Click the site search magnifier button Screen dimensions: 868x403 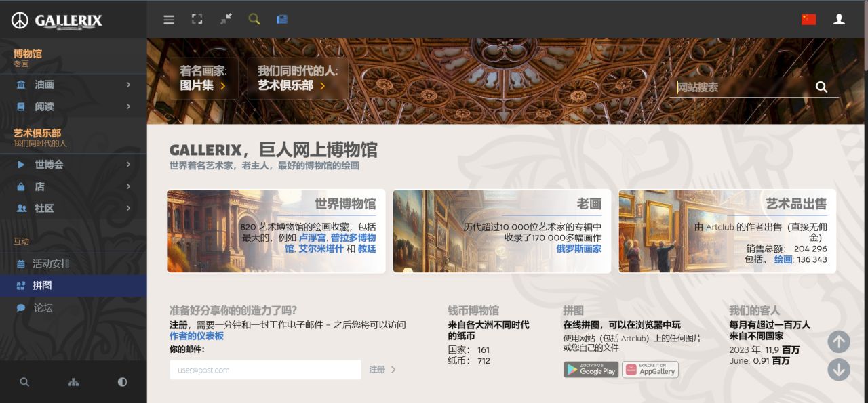[821, 87]
